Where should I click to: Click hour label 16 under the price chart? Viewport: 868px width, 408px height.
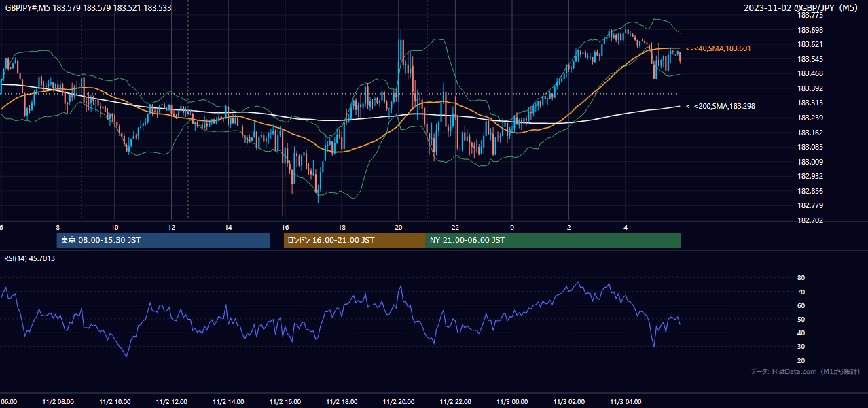click(285, 228)
